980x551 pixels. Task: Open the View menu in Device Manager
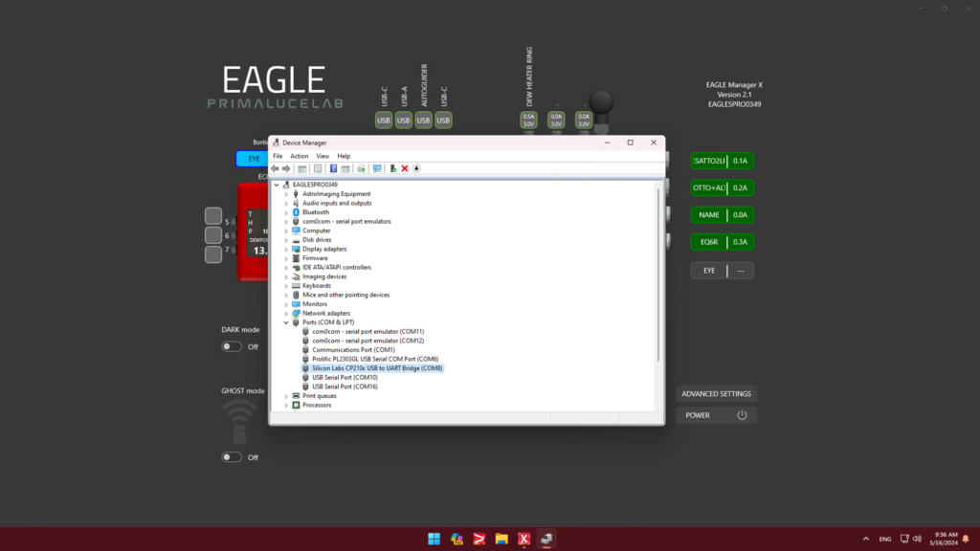pos(322,155)
